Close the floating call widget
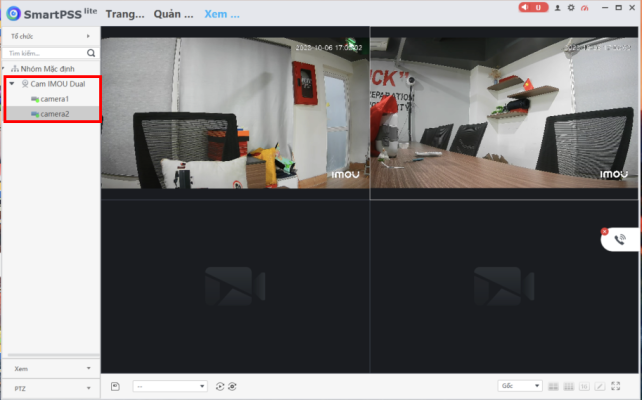This screenshot has width=642, height=400. [x=604, y=231]
